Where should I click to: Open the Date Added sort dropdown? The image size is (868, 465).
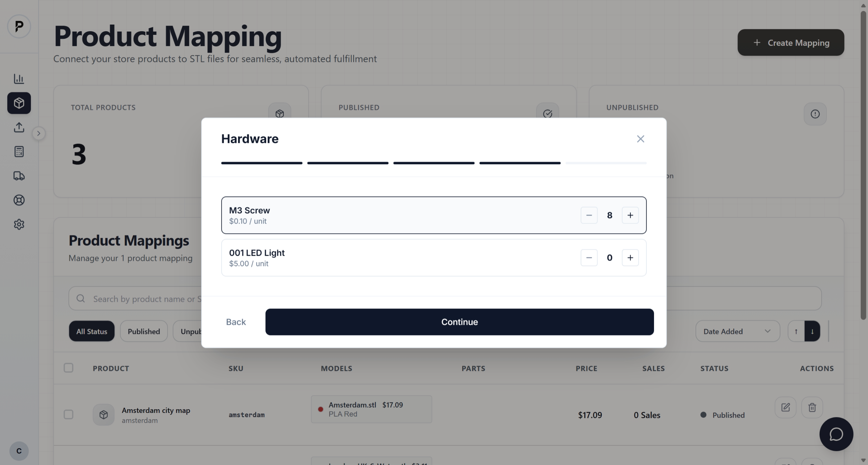point(737,331)
